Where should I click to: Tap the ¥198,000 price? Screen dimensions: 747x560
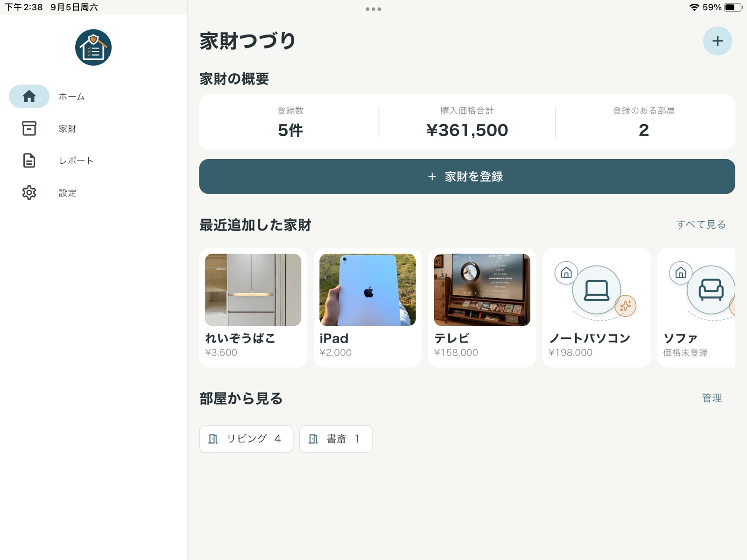point(571,353)
